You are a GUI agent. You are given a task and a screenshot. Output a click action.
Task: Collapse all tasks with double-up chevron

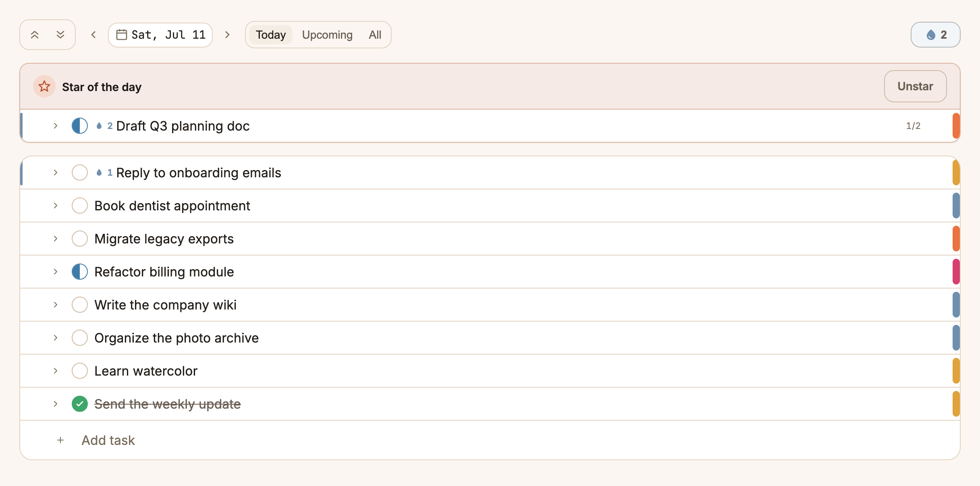coord(35,35)
